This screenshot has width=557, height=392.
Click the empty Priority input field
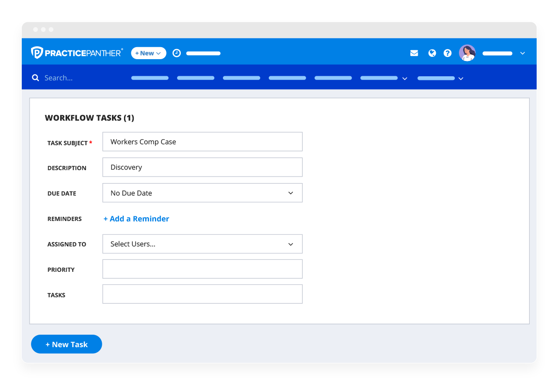click(202, 269)
